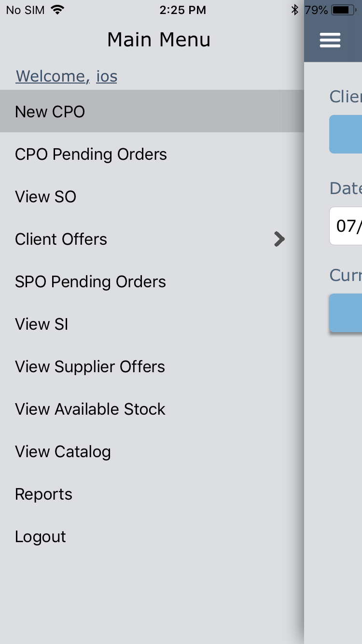Open the Currency dropdown button
The height and width of the screenshot is (644, 362).
[346, 313]
